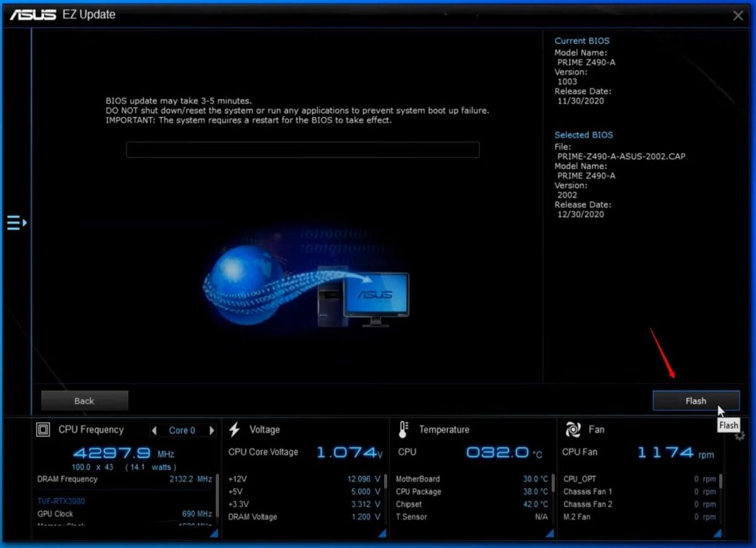Switch core using the Core 0 selector
756x548 pixels.
(x=183, y=430)
